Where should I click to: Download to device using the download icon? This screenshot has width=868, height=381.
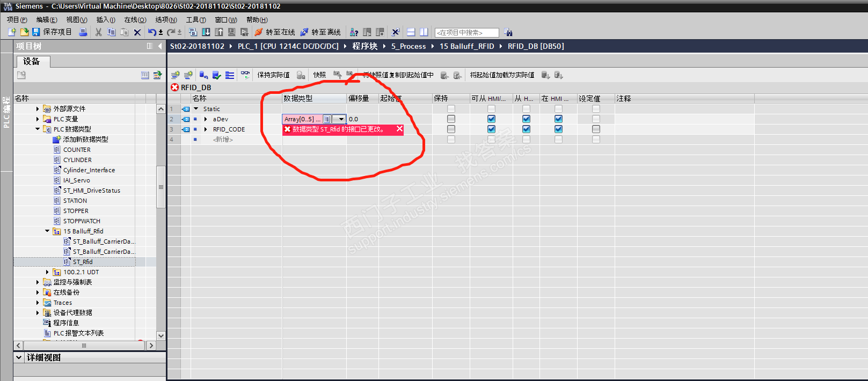pos(206,32)
